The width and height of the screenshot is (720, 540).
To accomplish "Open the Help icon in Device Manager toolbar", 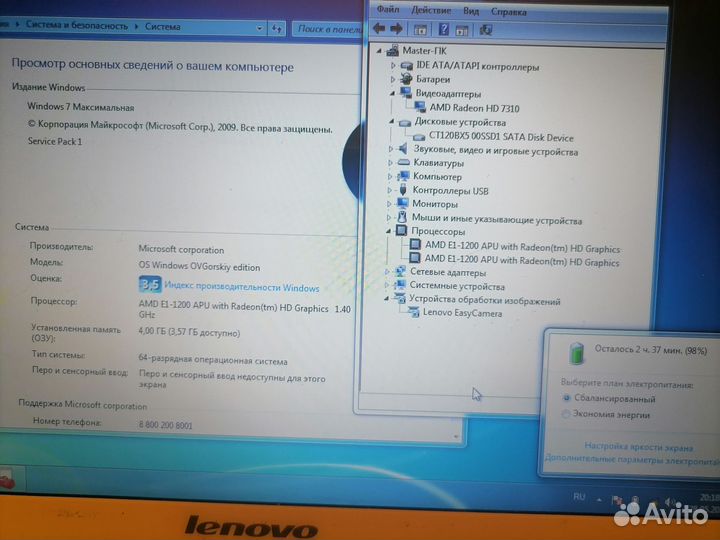I will [x=443, y=29].
